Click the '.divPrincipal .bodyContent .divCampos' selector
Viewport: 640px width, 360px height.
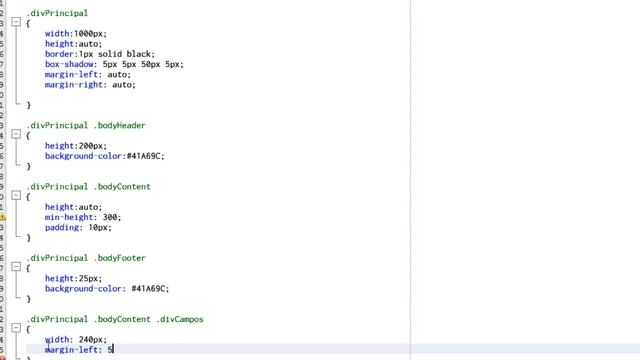[x=115, y=319]
